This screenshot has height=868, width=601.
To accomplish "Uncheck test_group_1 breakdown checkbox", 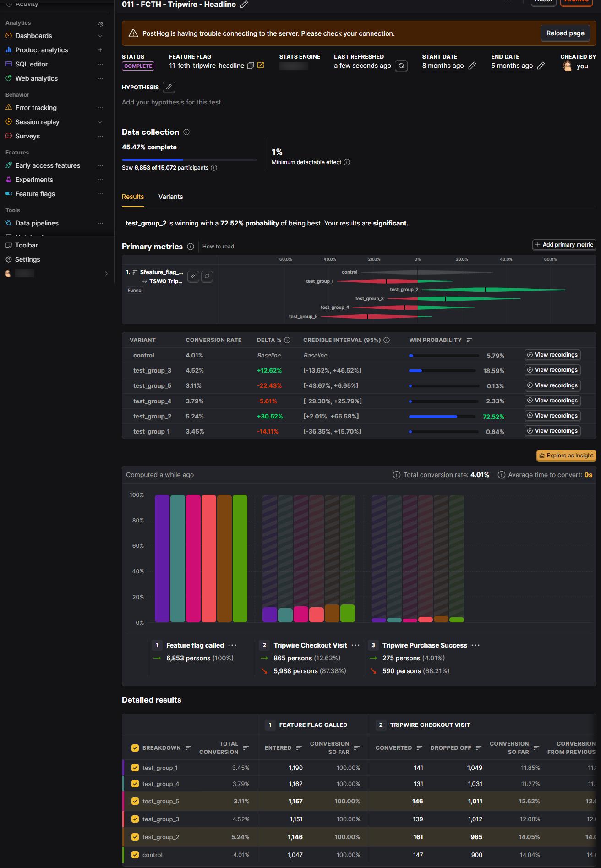I will coord(135,768).
